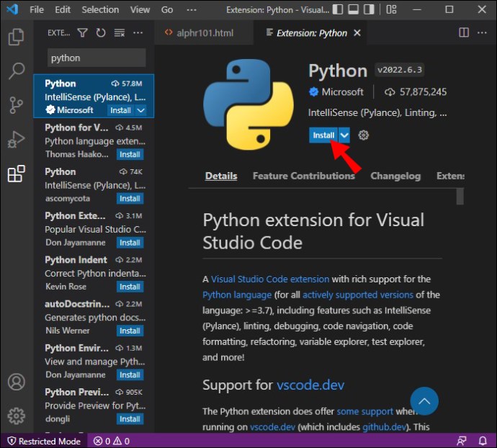The width and height of the screenshot is (497, 448).
Task: Click the Microsoft publisher link
Action: [342, 92]
